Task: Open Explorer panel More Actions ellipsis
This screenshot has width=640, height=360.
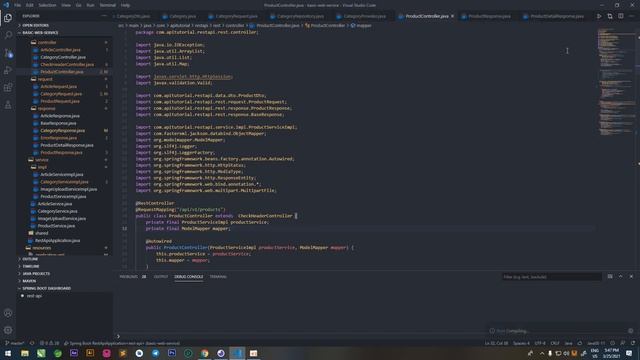Action: coord(104,16)
